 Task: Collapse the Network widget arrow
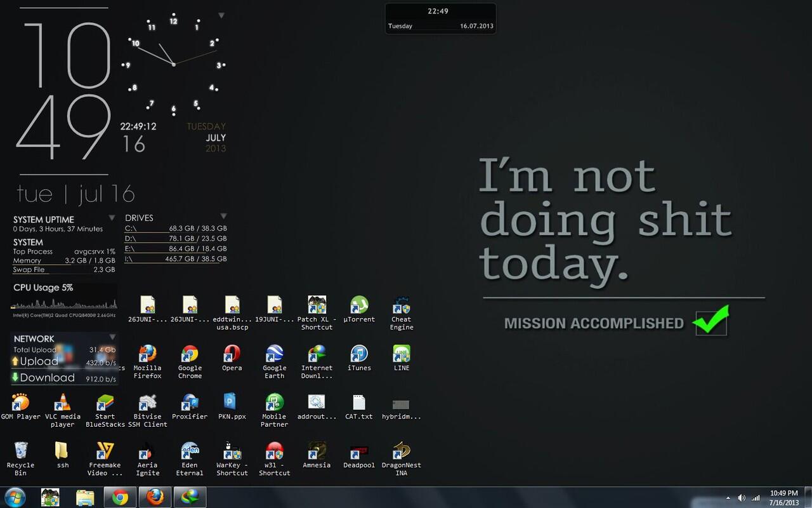tap(112, 337)
